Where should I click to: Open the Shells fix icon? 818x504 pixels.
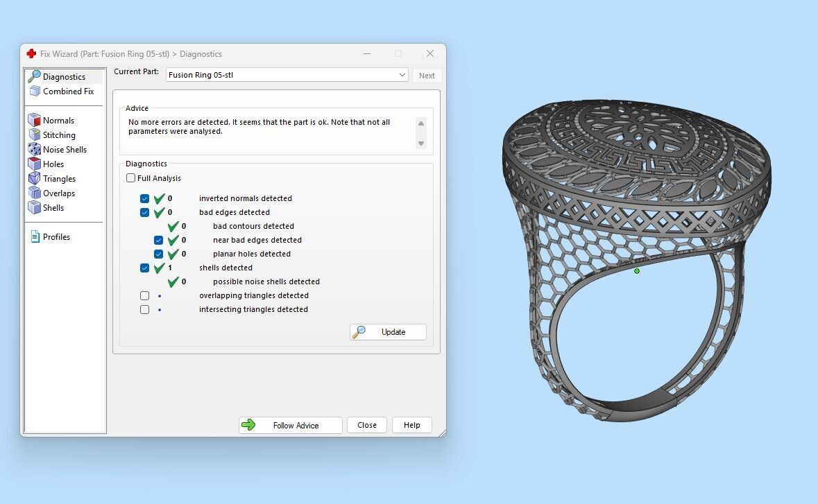tap(35, 208)
